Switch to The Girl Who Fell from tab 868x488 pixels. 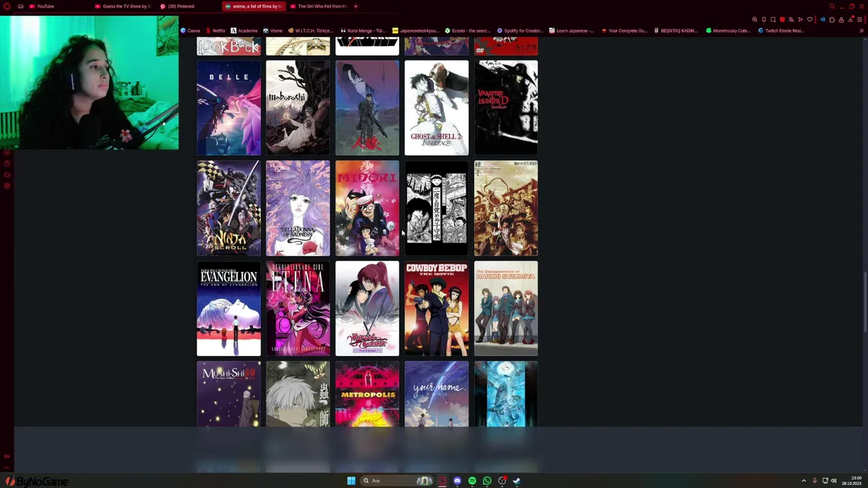coord(319,6)
